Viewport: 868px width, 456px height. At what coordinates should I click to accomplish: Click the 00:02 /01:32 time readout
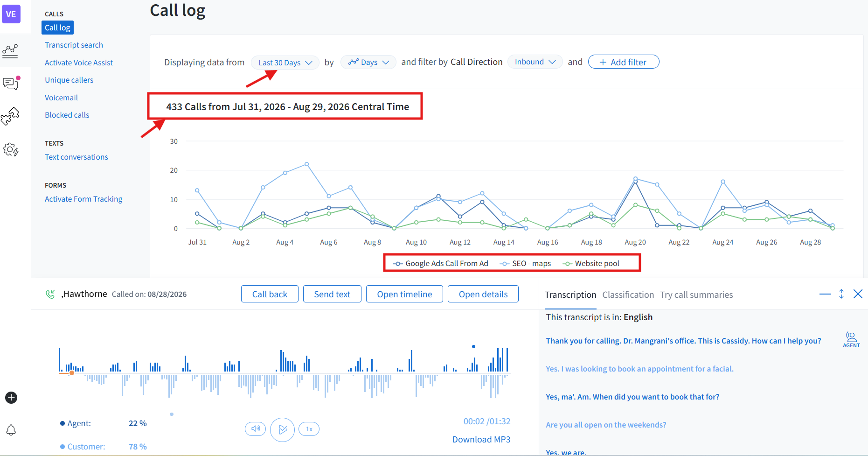click(486, 421)
